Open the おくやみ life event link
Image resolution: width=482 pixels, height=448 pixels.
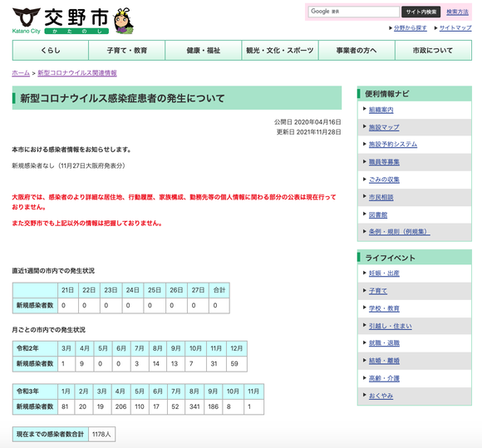381,396
